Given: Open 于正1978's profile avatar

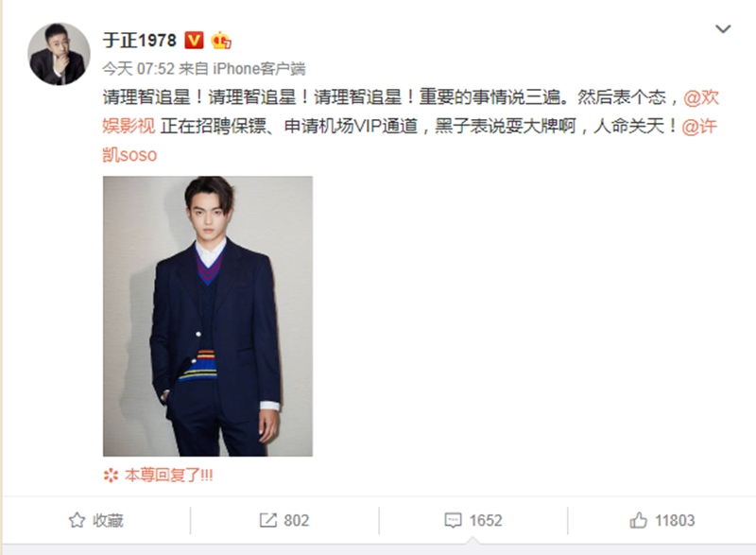Looking at the screenshot, I should pos(59,54).
